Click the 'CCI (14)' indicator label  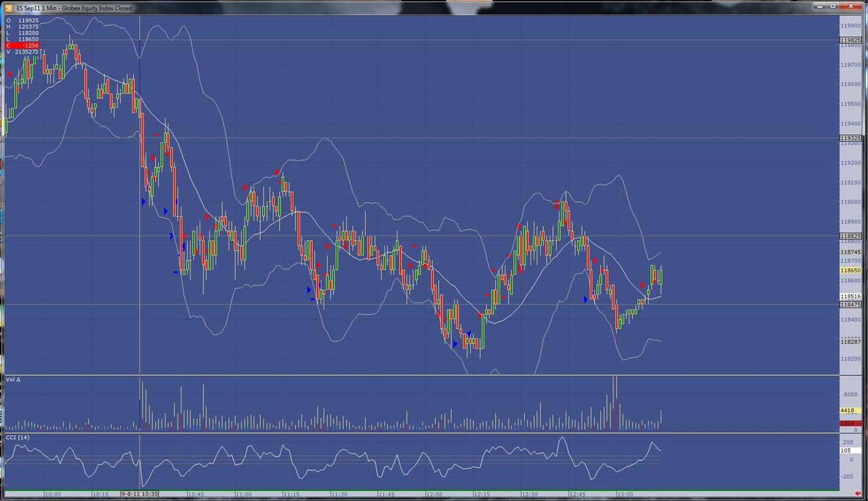point(18,437)
